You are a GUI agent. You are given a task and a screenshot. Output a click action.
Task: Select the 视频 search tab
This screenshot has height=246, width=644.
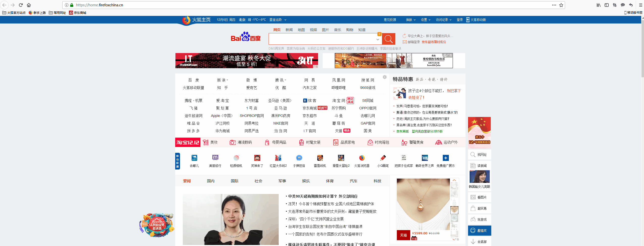[x=313, y=30]
